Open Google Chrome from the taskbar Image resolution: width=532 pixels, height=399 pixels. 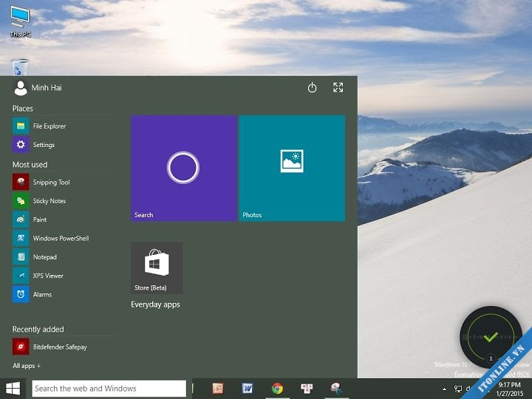(x=277, y=389)
